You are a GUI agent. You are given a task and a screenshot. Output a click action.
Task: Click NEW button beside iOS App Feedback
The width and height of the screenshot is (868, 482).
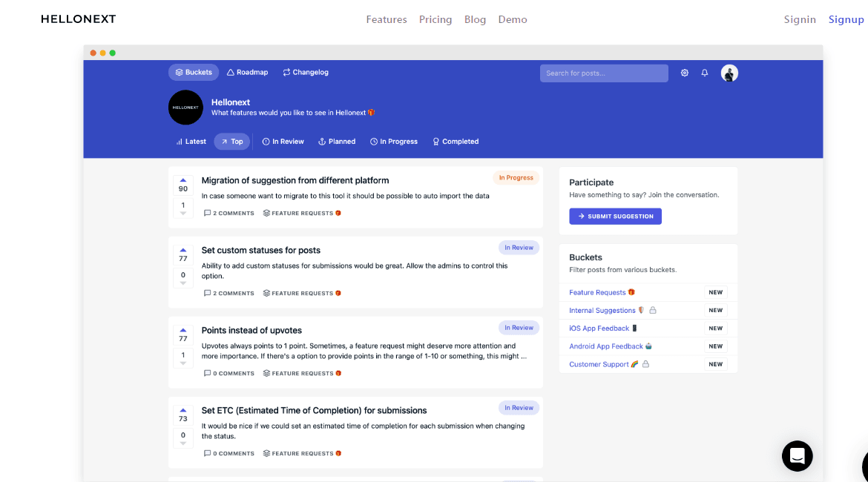click(x=716, y=329)
